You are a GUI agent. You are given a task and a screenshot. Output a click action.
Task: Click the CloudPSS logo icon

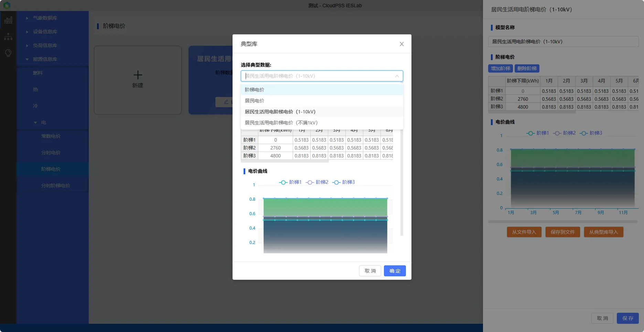point(7,5)
